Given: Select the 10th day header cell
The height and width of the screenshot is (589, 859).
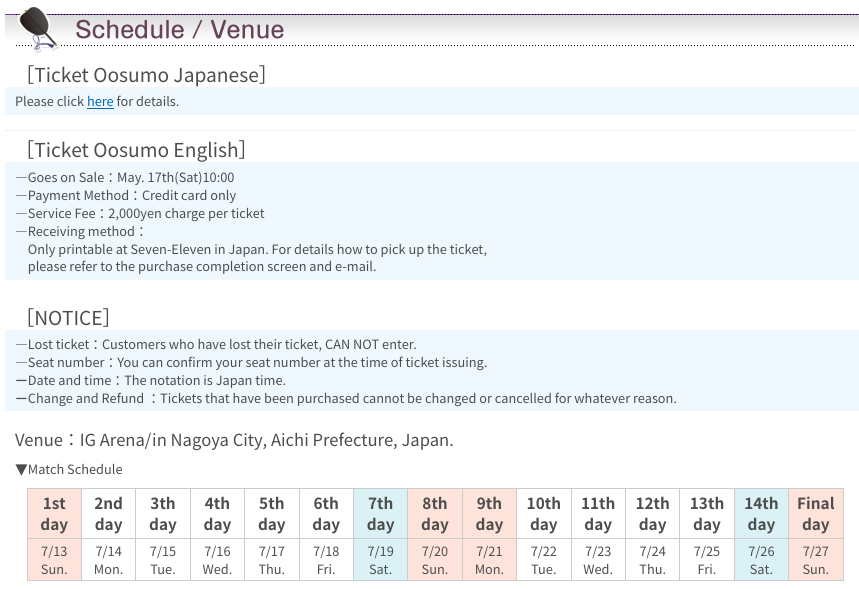Looking at the screenshot, I should 544,514.
